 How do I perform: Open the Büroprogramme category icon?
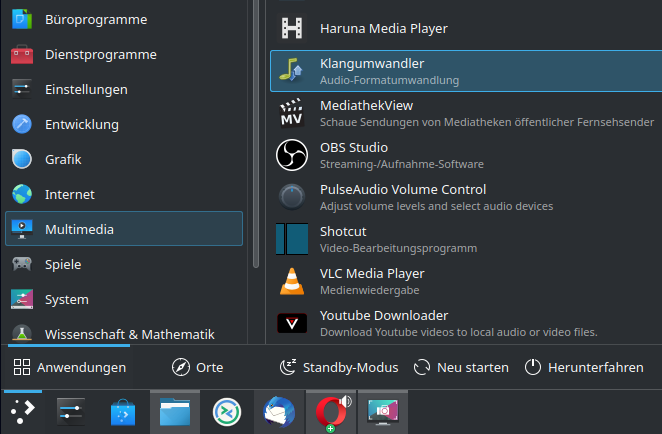[x=22, y=19]
